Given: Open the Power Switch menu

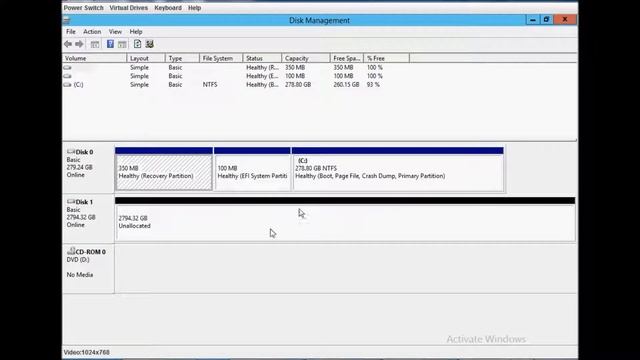Looking at the screenshot, I should click(x=83, y=8).
